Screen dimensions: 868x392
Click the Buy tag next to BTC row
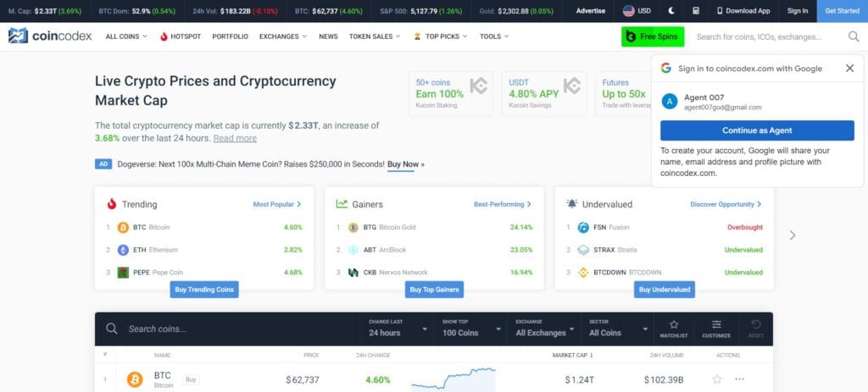tap(191, 379)
